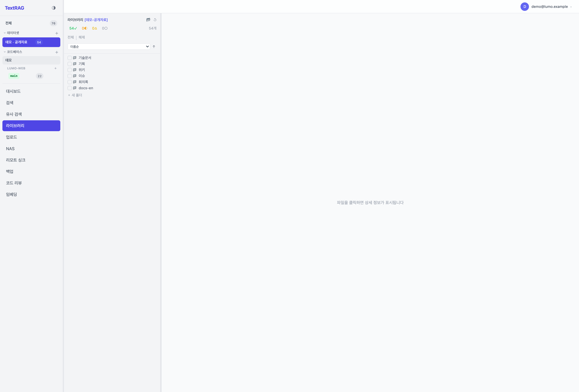
Task: Add a new dataset with plus icon
Action: click(x=57, y=33)
